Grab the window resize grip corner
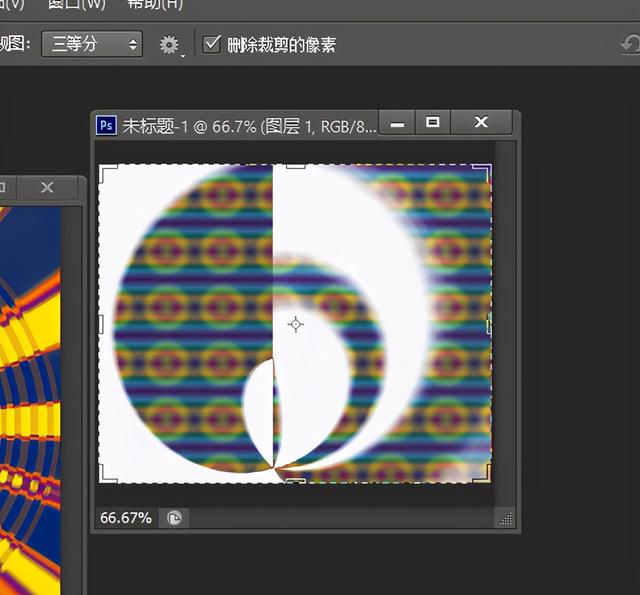The height and width of the screenshot is (595, 640). [x=506, y=519]
